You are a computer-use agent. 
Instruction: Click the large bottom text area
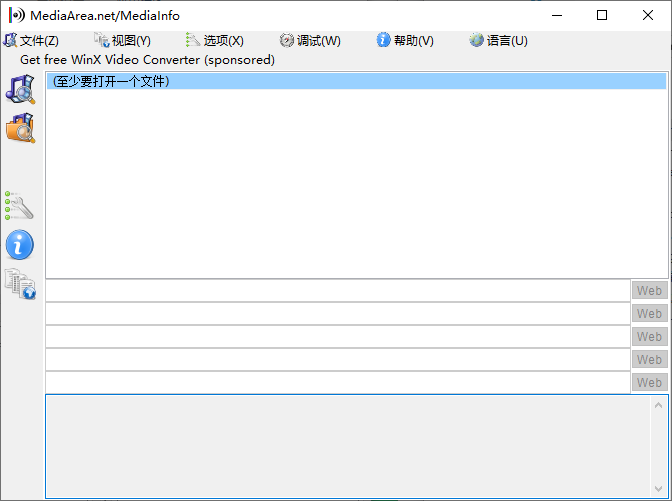click(x=346, y=445)
